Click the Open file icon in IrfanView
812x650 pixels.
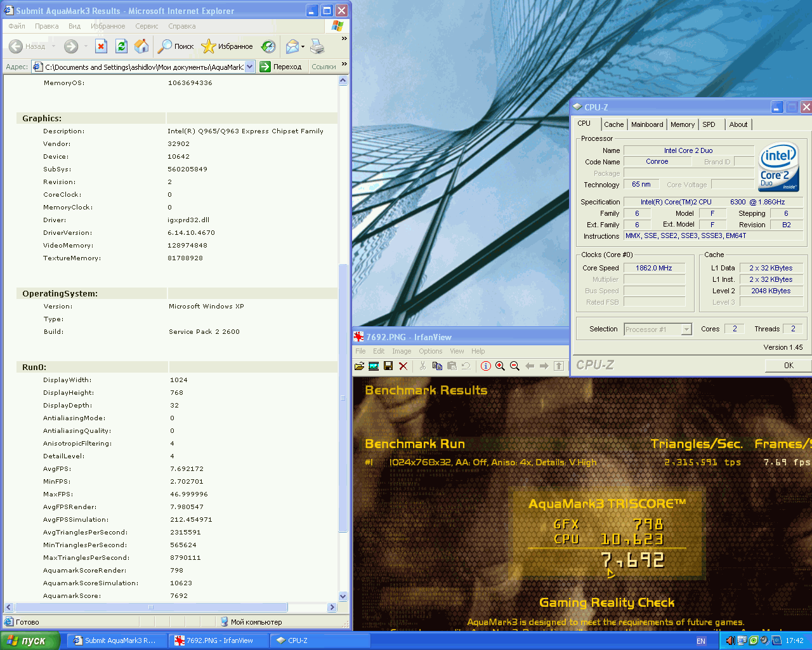click(x=359, y=366)
